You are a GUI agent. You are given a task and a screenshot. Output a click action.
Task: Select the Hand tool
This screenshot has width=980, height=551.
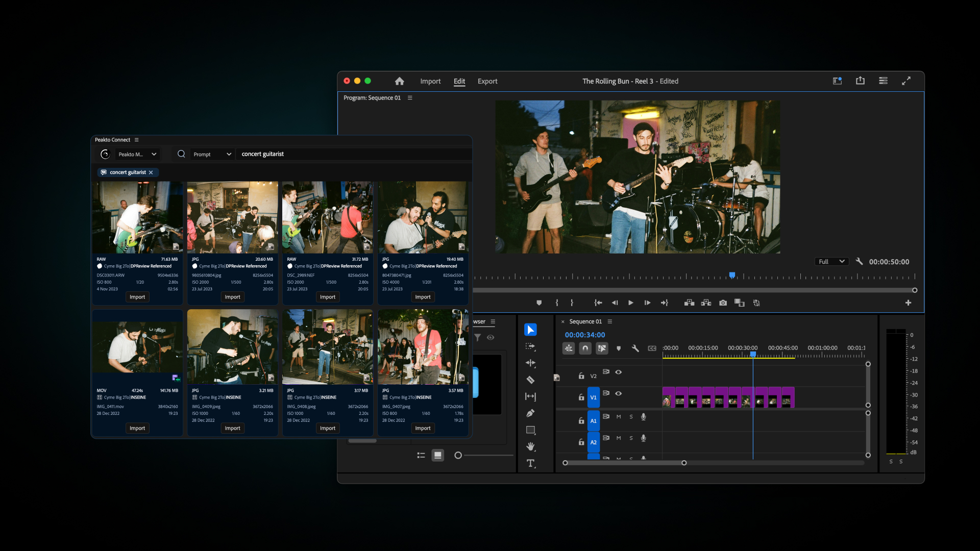click(x=530, y=446)
